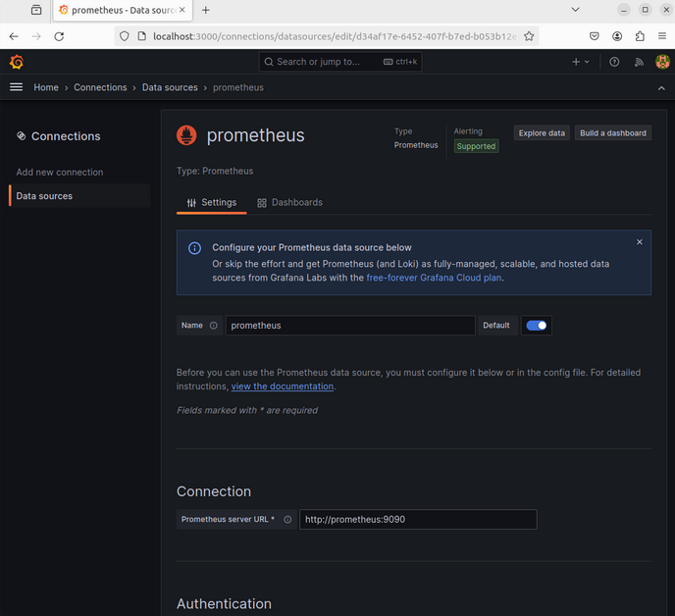Image resolution: width=675 pixels, height=616 pixels.
Task: Switch to the Settings tab
Action: point(211,202)
